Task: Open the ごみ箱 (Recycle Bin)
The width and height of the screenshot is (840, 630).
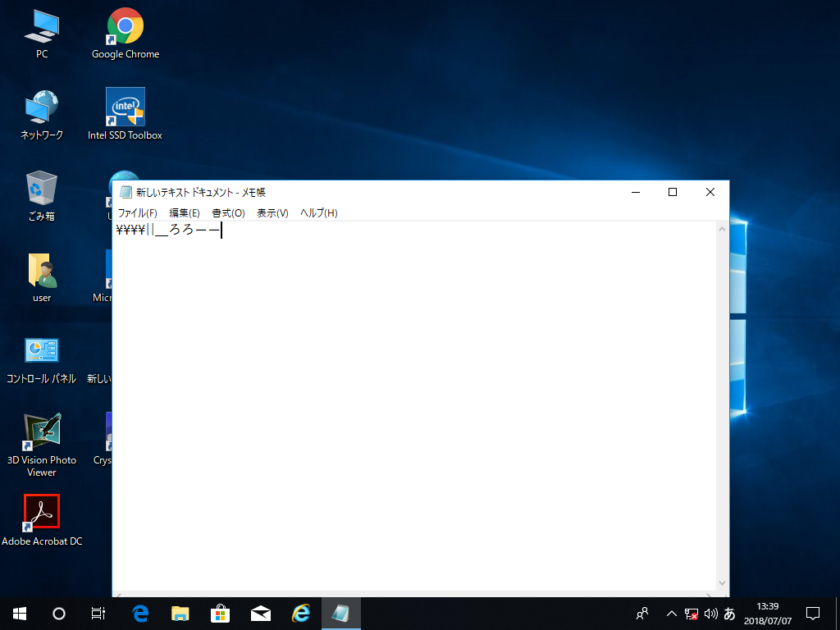Action: [x=41, y=187]
